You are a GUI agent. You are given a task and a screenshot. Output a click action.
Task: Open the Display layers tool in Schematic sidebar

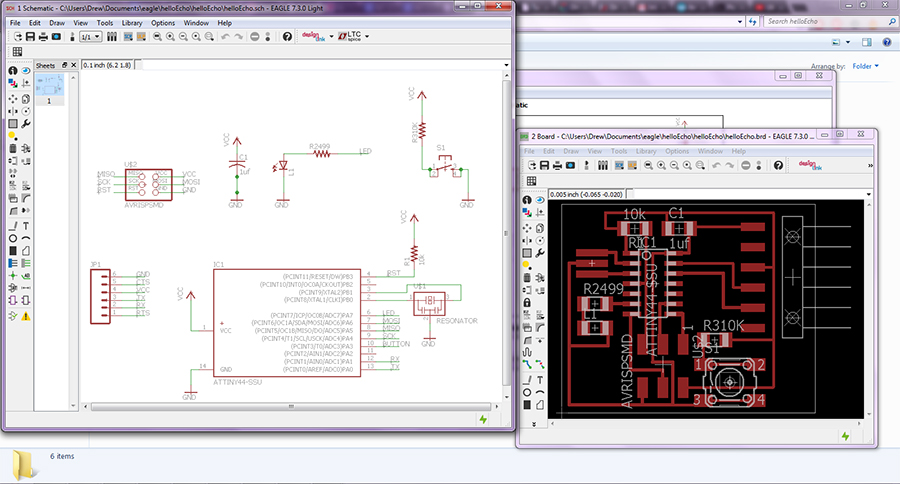point(13,83)
